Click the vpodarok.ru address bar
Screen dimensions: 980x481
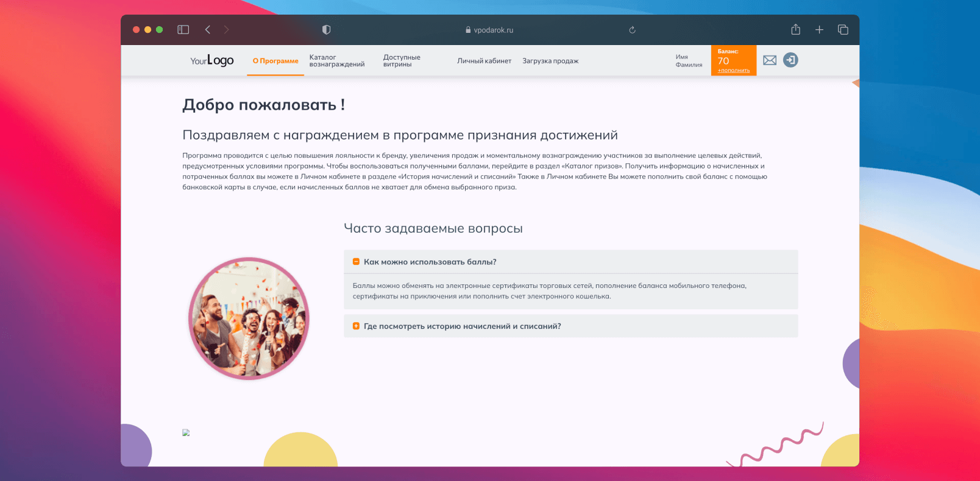[489, 30]
